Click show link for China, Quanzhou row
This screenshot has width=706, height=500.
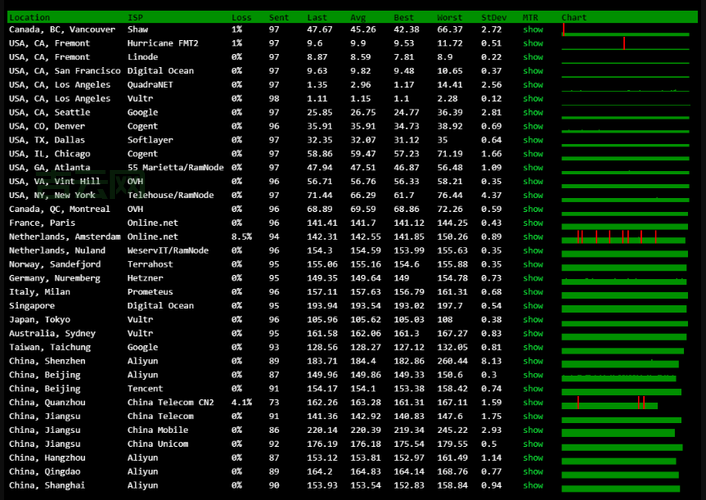click(x=533, y=402)
